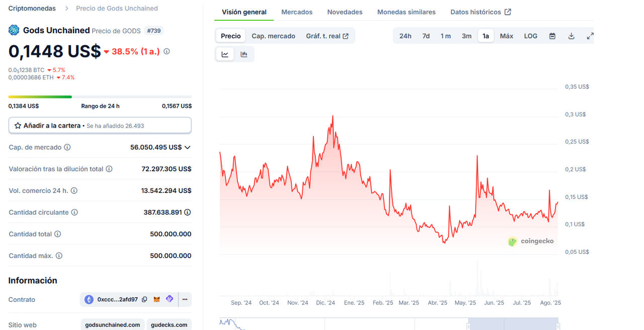This screenshot has height=330, width=644.
Task: Expand the chart to fullscreen
Action: (x=590, y=36)
